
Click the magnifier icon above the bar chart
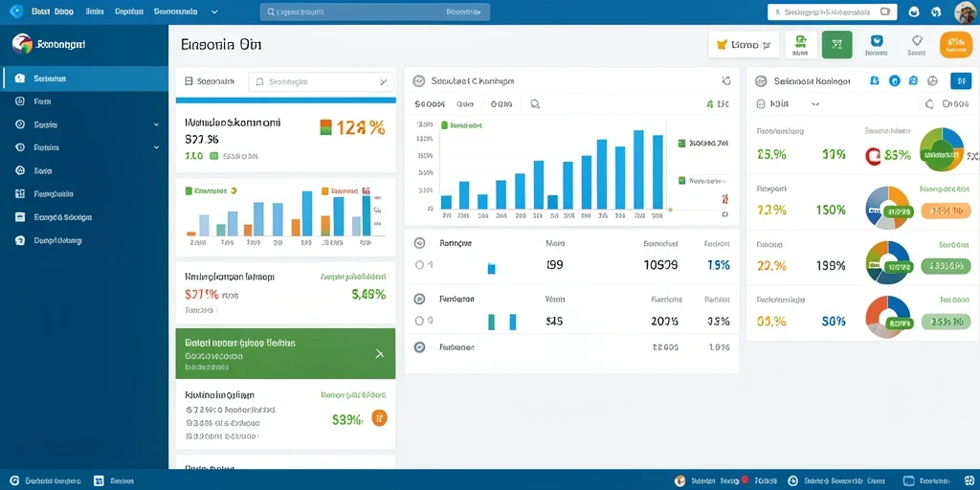coord(535,104)
